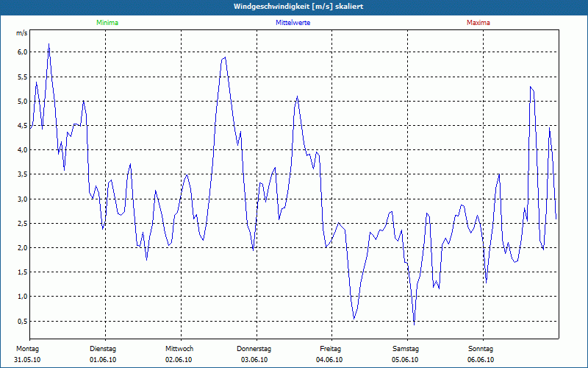Click the Mittwoch day label

click(179, 349)
